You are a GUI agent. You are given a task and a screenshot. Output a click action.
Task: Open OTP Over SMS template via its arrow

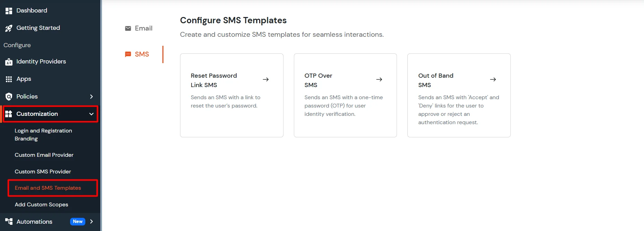[379, 79]
